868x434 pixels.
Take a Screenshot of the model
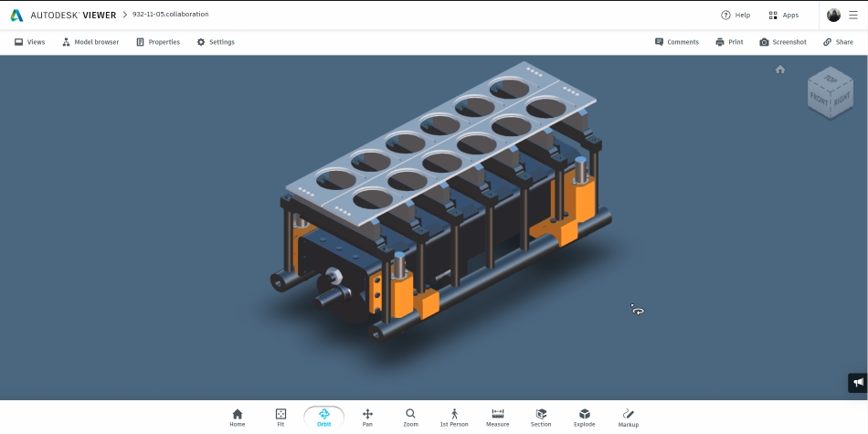coord(783,42)
